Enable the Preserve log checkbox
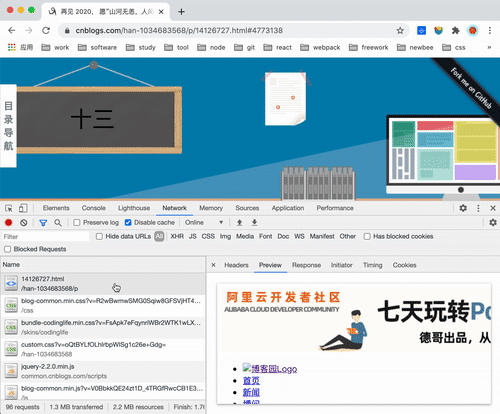The width and height of the screenshot is (500, 414). [77, 222]
